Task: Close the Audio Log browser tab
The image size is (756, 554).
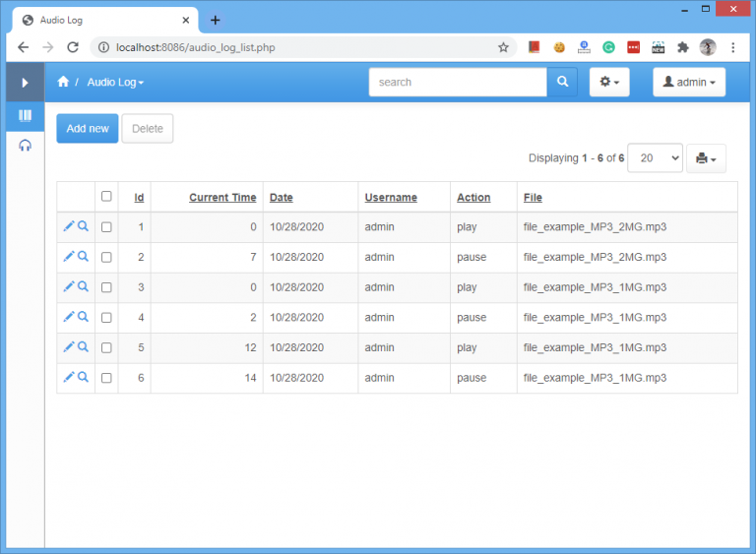Action: pos(186,21)
